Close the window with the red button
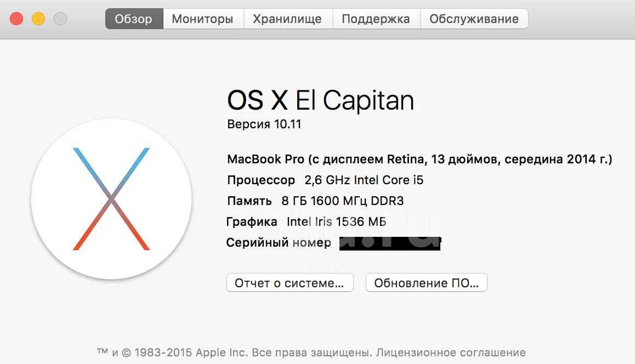This screenshot has height=364, width=635. [x=16, y=19]
